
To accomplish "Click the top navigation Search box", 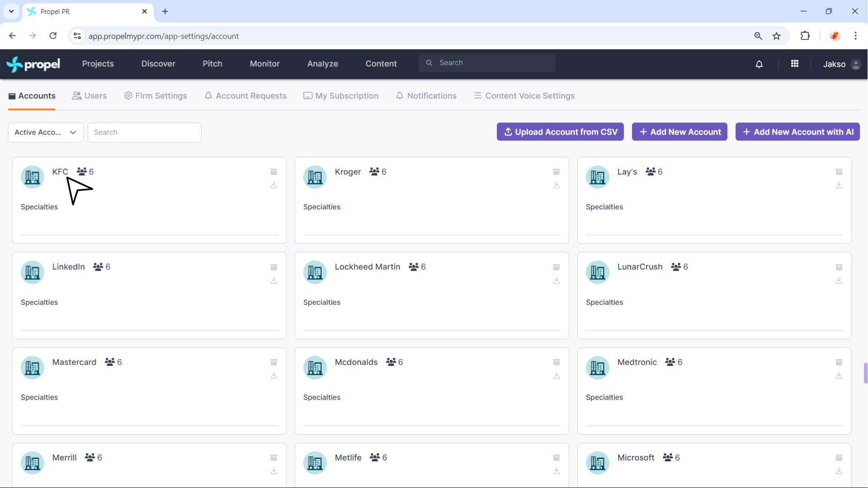I will 487,63.
